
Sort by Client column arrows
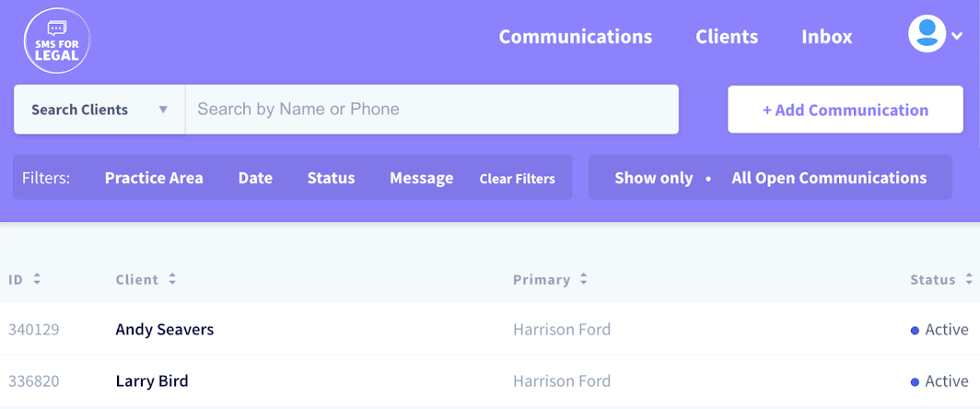pyautogui.click(x=172, y=279)
